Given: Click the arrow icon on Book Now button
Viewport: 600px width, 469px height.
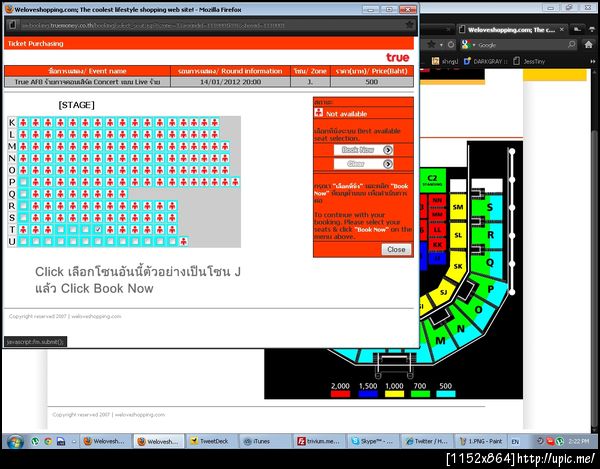Looking at the screenshot, I should click(x=388, y=150).
